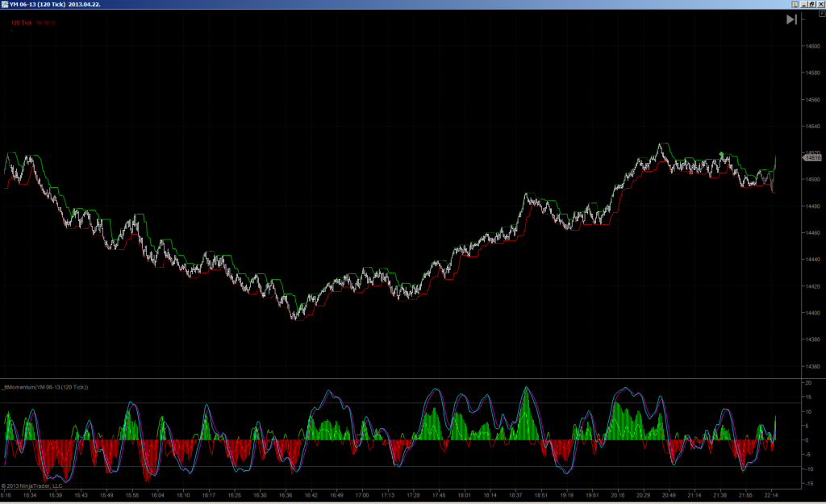This screenshot has height=504, width=826.
Task: Click the 14480 price axis label
Action: (x=812, y=206)
